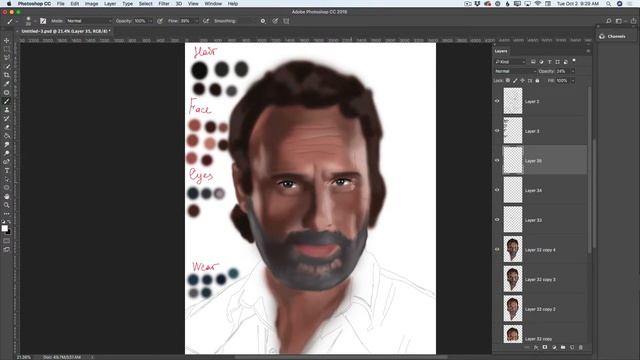Select the Brush tool in the toolbox
640x360 pixels.
(7, 101)
